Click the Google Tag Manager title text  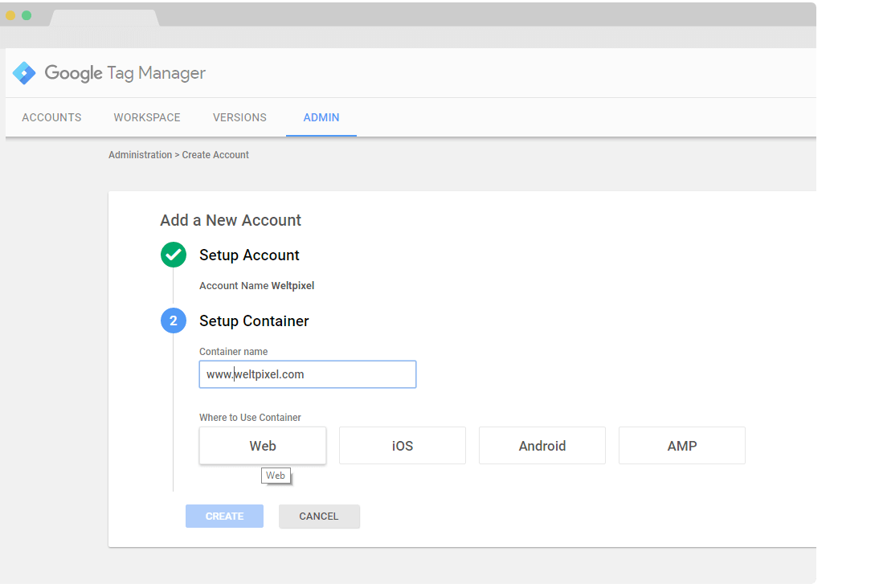coord(125,73)
